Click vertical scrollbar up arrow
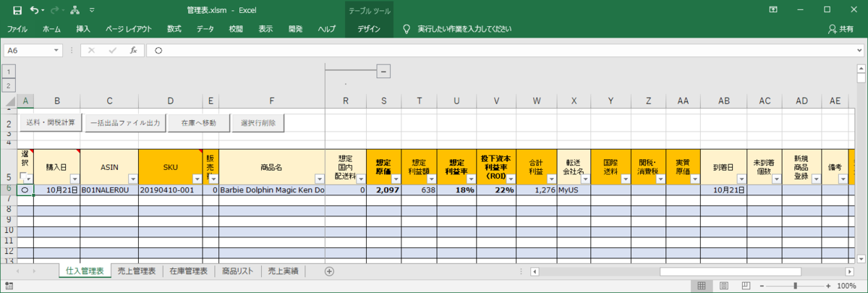 tap(861, 67)
